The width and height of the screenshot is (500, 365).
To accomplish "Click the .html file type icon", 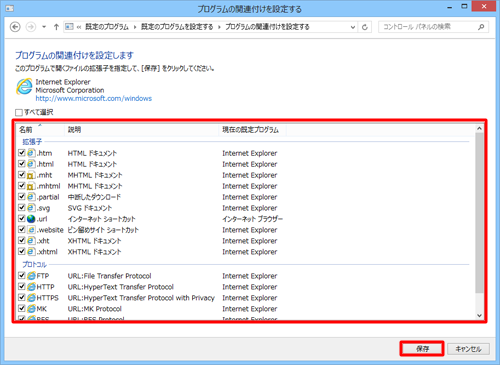I will click(31, 164).
